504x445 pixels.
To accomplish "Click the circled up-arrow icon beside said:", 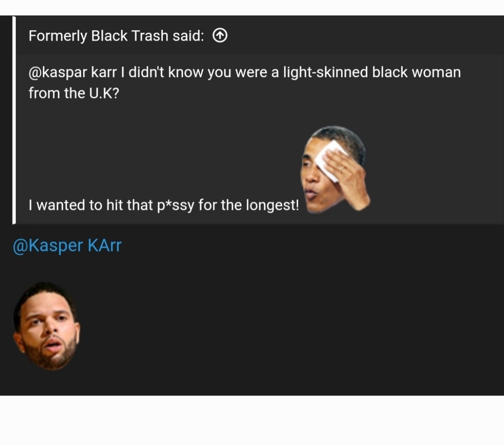I will 220,35.
